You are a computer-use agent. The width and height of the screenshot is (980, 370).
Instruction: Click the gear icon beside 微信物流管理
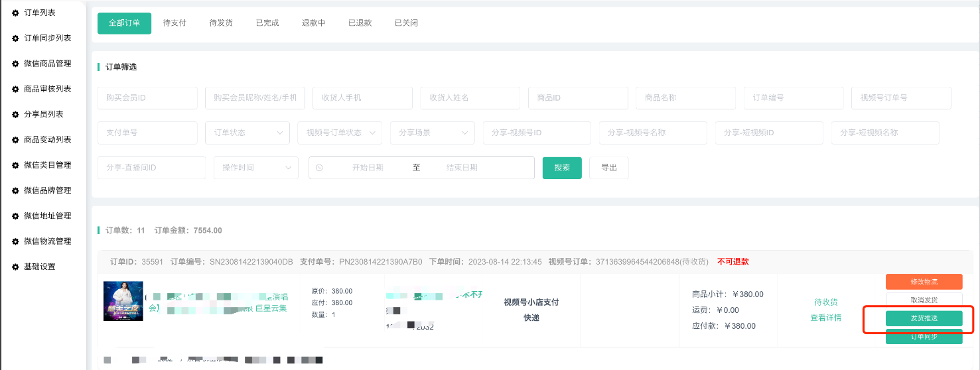click(15, 241)
